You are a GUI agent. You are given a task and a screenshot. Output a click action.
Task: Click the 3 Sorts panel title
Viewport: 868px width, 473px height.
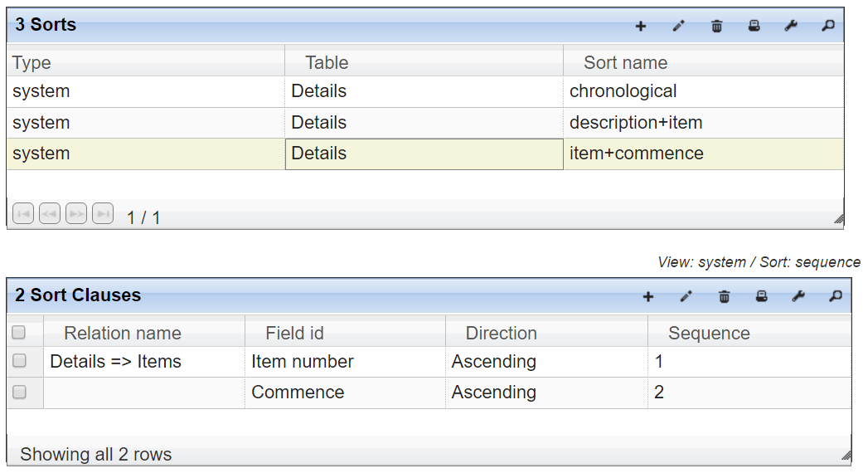[46, 24]
